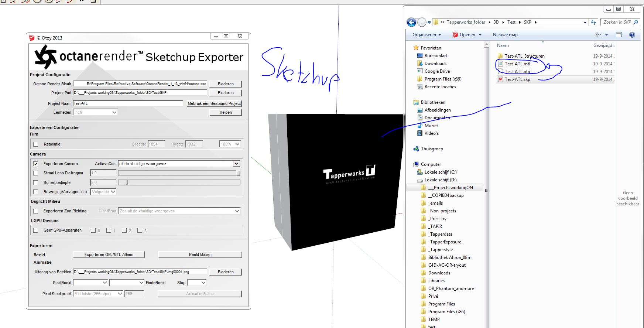Open the Eenheden units dropdown

[x=95, y=112]
